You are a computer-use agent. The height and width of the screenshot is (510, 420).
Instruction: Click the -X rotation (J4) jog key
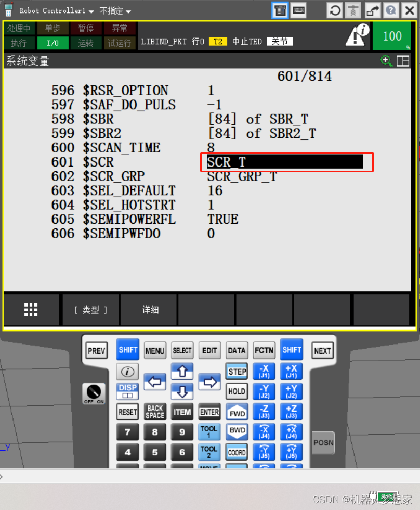pyautogui.click(x=264, y=431)
